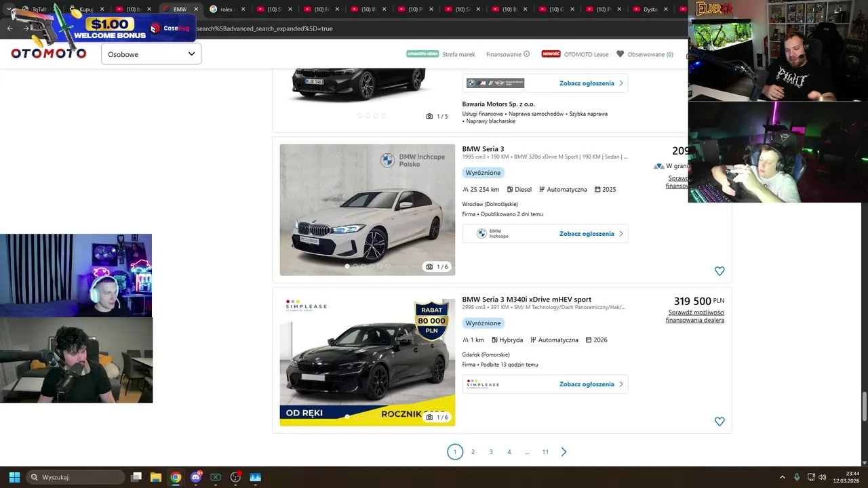
Task: Go back with the browser back arrow
Action: [9, 28]
